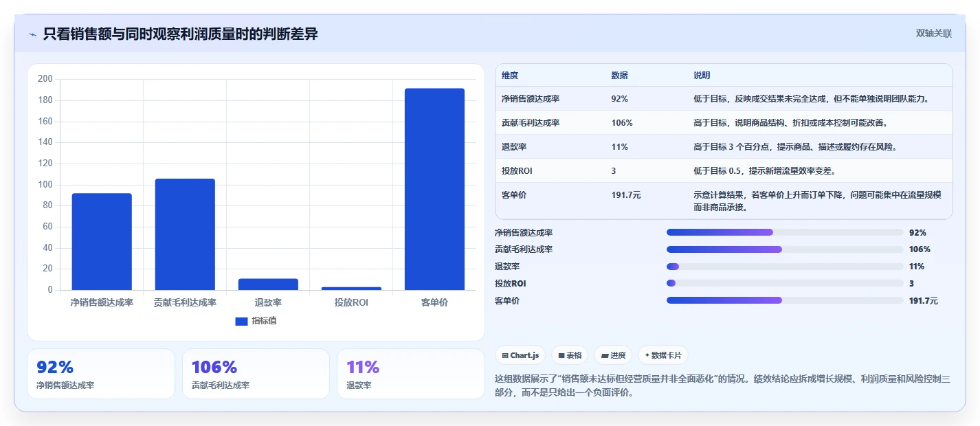Click the 投放ROI progress bar
This screenshot has height=426, width=980.
[x=785, y=283]
